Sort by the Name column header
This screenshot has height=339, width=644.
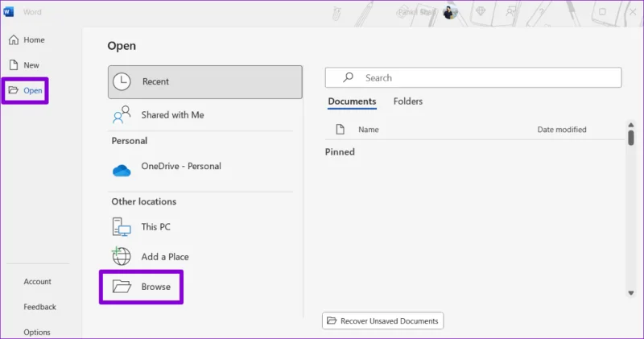369,130
